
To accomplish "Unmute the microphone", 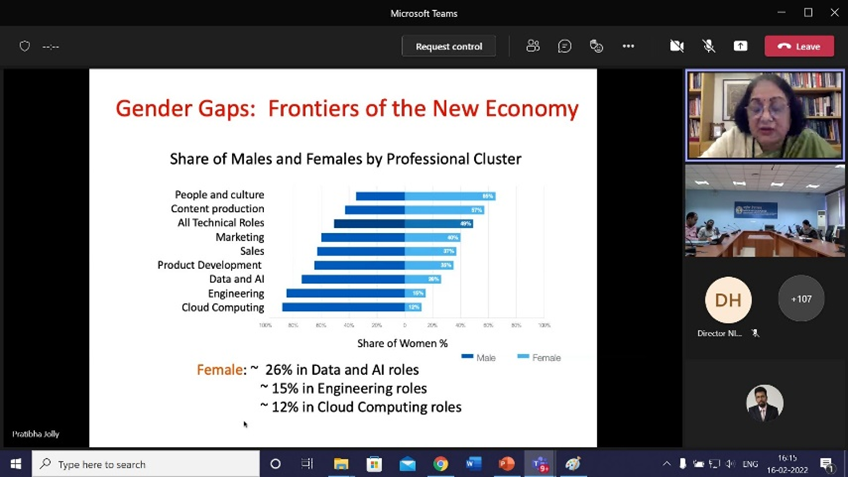I will [708, 46].
